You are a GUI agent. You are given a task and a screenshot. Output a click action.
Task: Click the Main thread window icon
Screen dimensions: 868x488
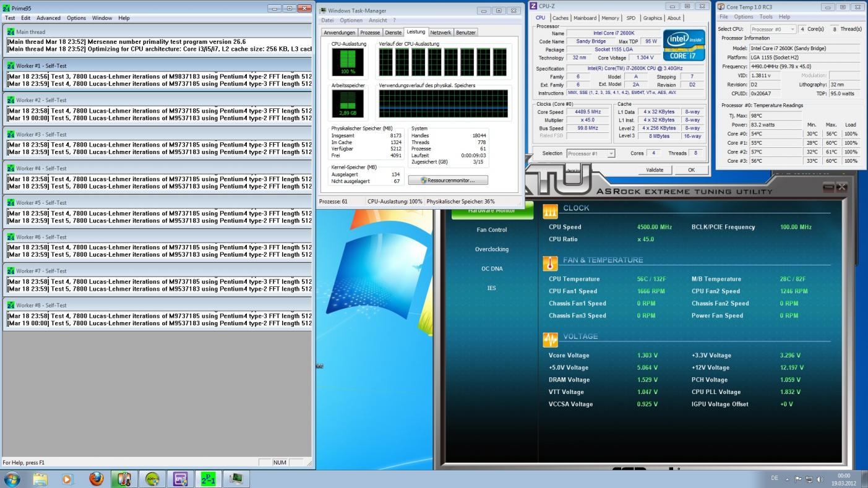pyautogui.click(x=11, y=32)
